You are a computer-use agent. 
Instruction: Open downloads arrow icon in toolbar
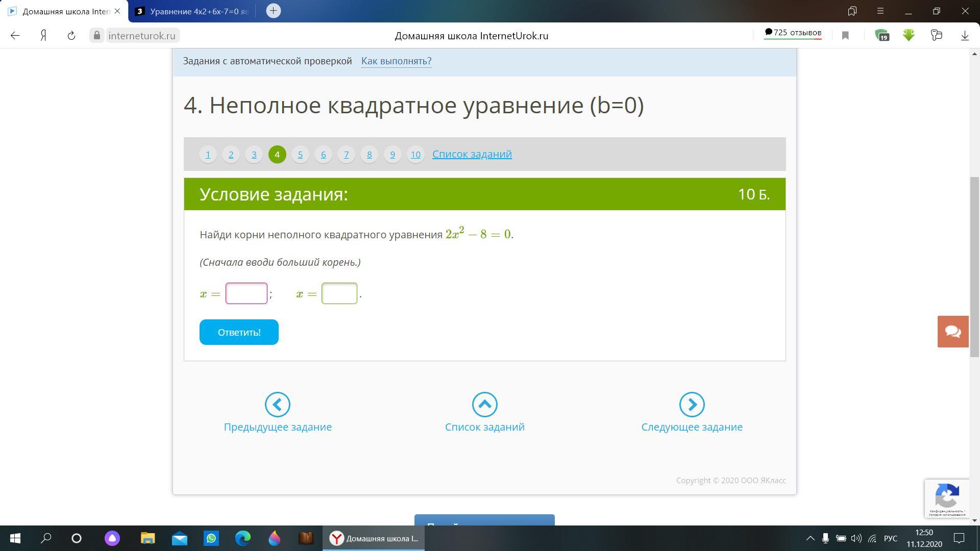pos(965,35)
